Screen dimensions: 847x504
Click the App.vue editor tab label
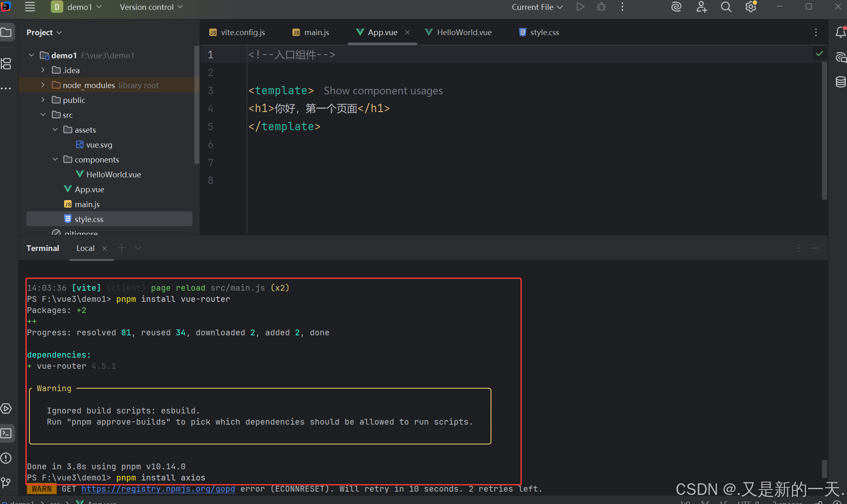click(383, 32)
